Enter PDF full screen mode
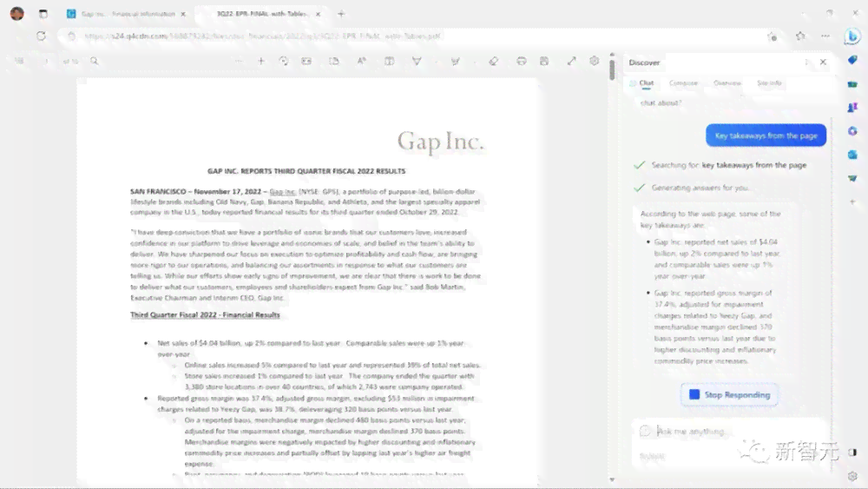 [571, 61]
